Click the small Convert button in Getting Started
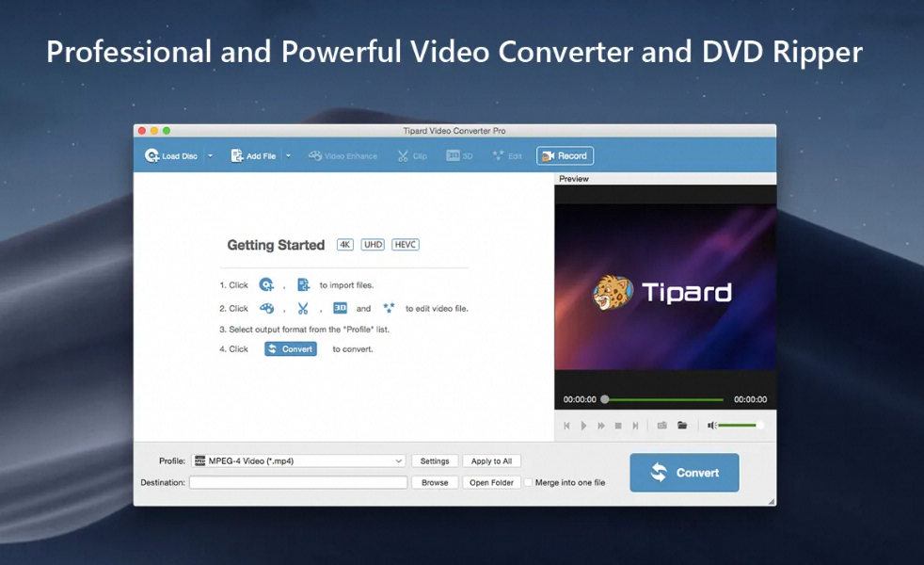 [291, 349]
